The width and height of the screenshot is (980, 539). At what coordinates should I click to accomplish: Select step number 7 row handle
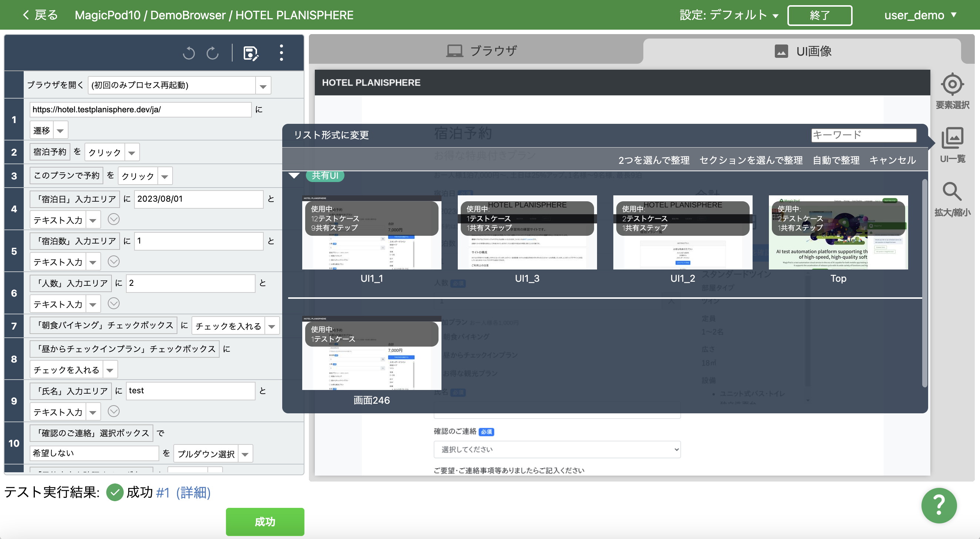pyautogui.click(x=14, y=326)
